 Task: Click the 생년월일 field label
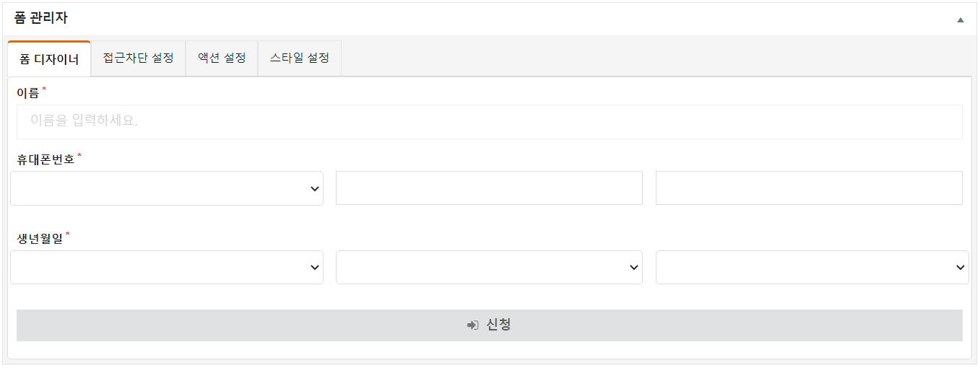click(x=40, y=237)
